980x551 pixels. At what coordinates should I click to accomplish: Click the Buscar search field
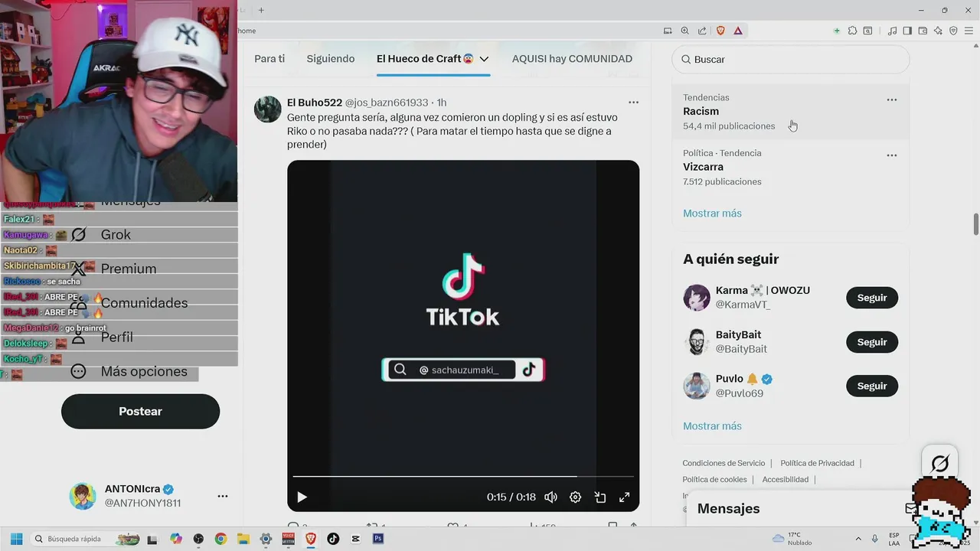click(x=791, y=59)
